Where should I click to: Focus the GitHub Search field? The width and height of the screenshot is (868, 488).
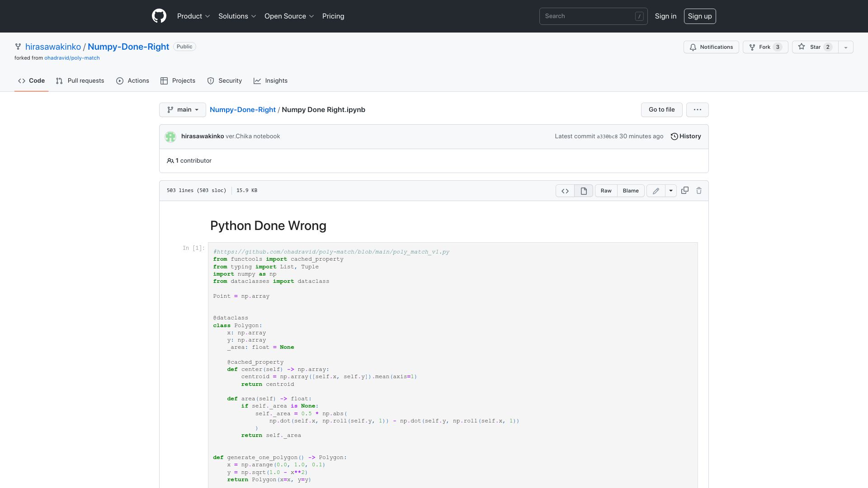594,16
